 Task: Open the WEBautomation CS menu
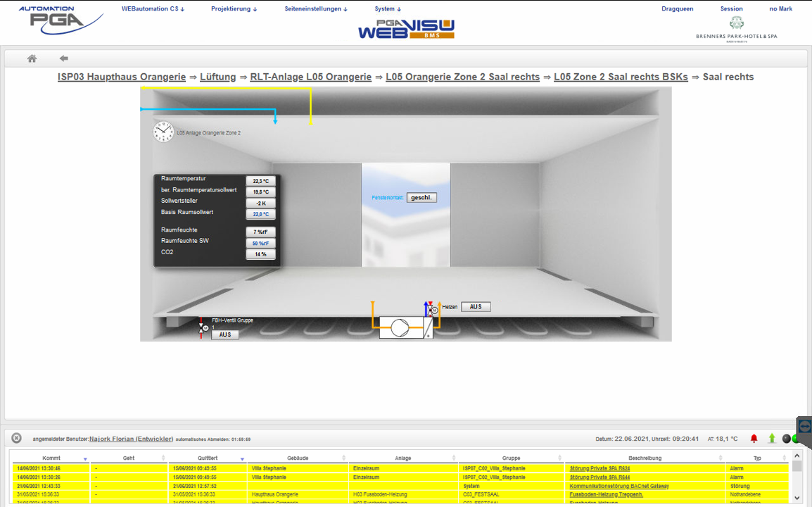point(153,9)
